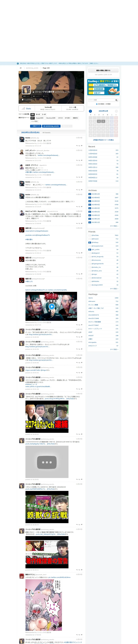The height and width of the screenshot is (644, 138).
Task: Go to 前のページ (previous page)
Action: [36, 126]
